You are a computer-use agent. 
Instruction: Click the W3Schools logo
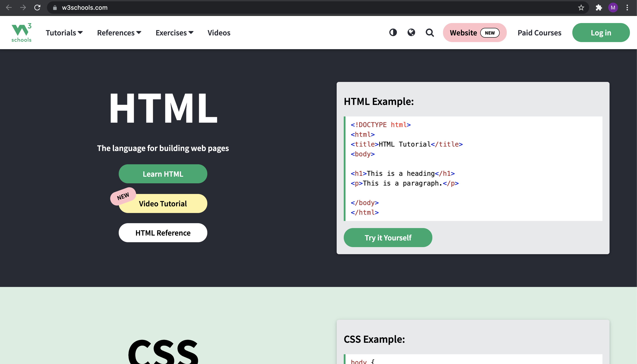pyautogui.click(x=21, y=33)
